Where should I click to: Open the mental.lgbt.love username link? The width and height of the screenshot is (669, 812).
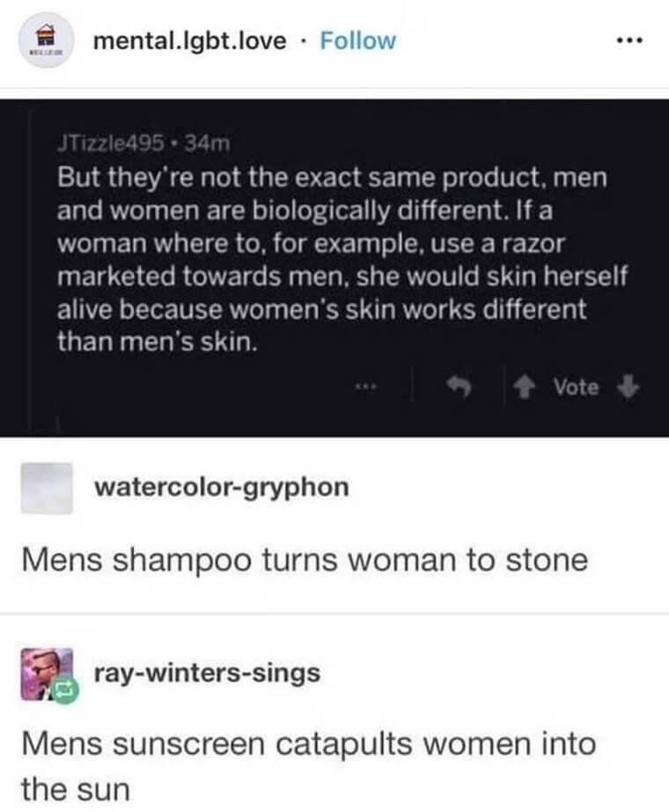tap(189, 41)
